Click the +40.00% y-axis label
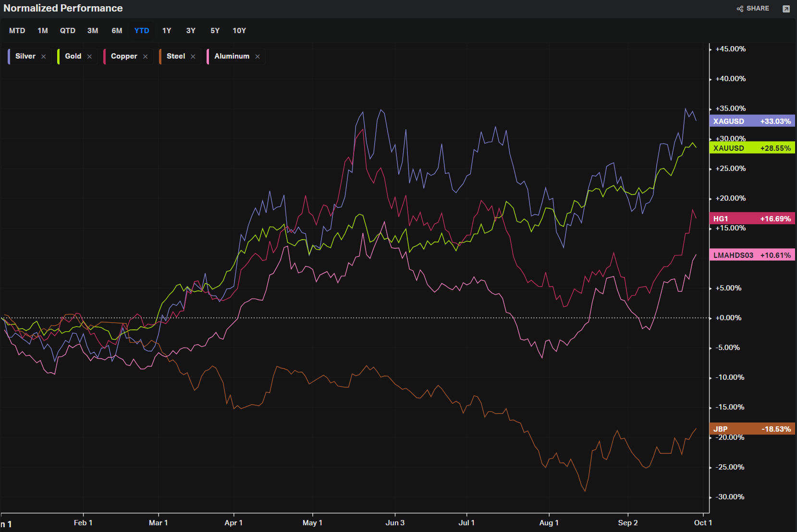 pyautogui.click(x=731, y=79)
